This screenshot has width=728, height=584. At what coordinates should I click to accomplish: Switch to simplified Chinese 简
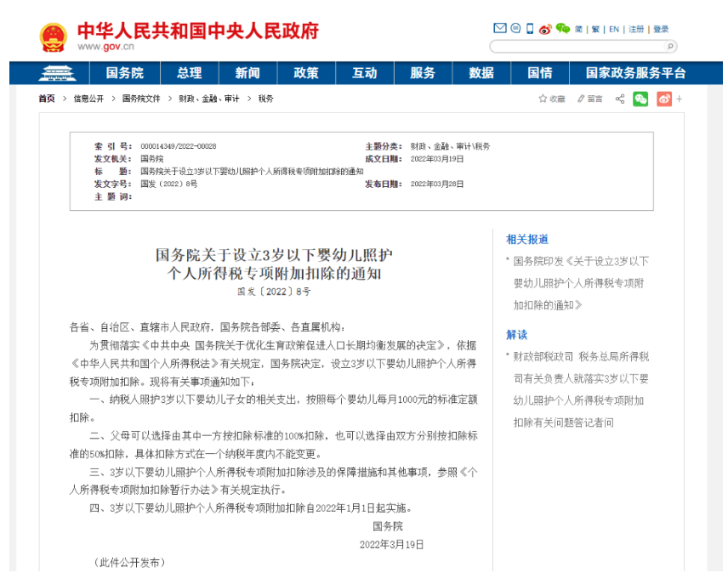(578, 29)
